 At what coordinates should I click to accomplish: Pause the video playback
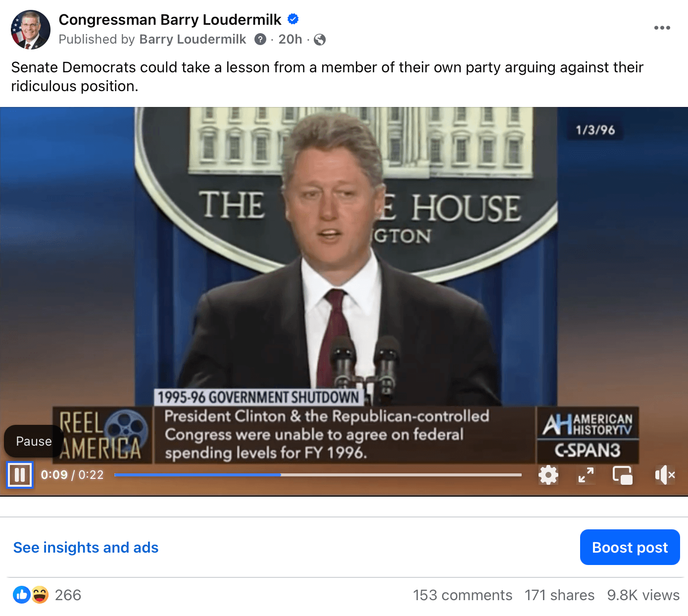click(20, 475)
